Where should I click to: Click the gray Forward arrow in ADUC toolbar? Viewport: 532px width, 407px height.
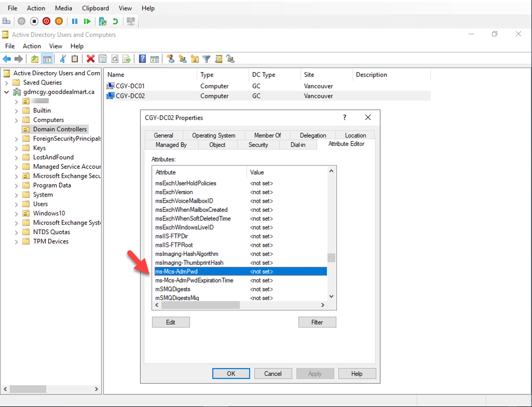[19, 59]
